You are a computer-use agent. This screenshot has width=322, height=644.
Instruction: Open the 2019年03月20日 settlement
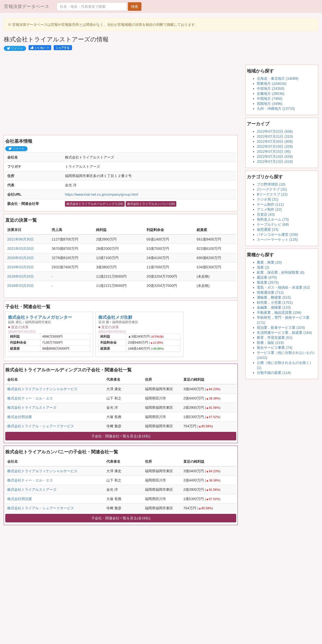(x=21, y=267)
